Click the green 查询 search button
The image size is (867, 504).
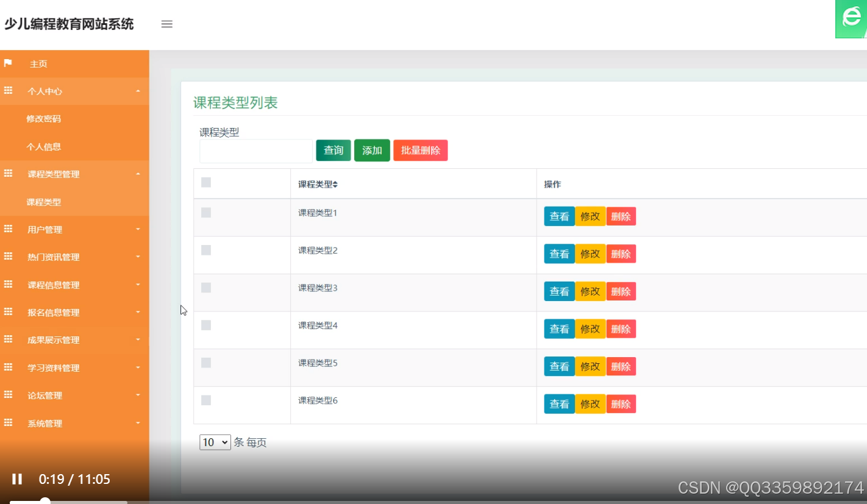pos(334,151)
